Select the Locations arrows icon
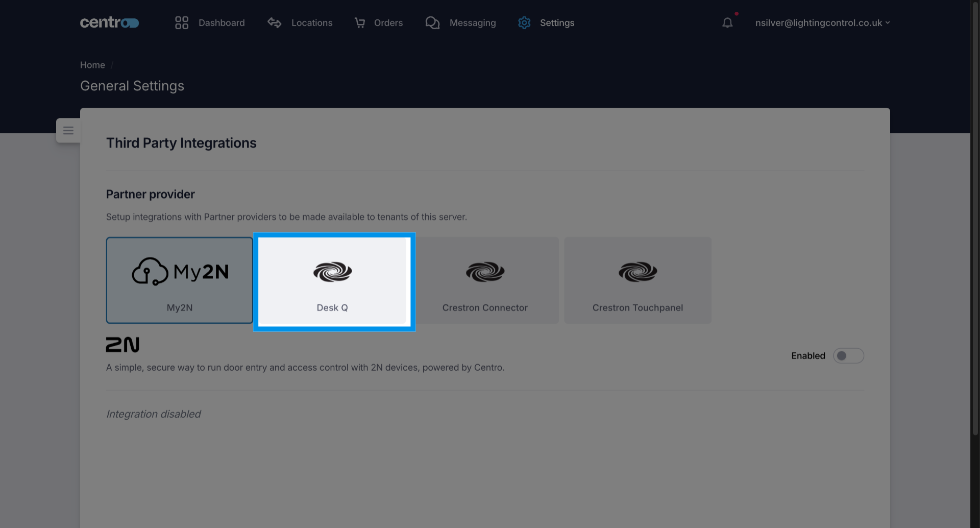 pos(274,22)
